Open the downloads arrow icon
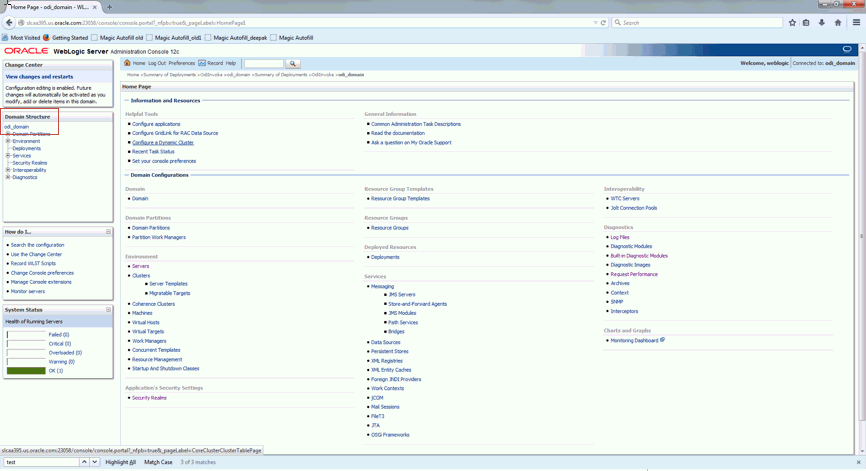The width and height of the screenshot is (866, 471). [822, 23]
